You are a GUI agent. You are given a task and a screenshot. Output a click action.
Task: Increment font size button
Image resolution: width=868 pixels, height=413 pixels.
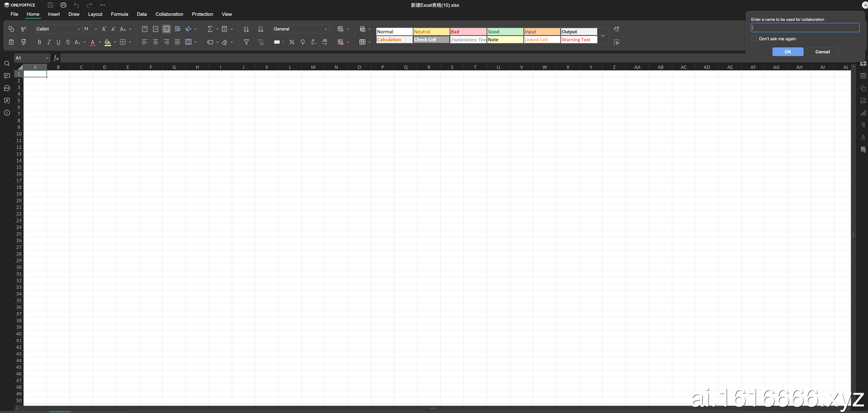click(104, 29)
